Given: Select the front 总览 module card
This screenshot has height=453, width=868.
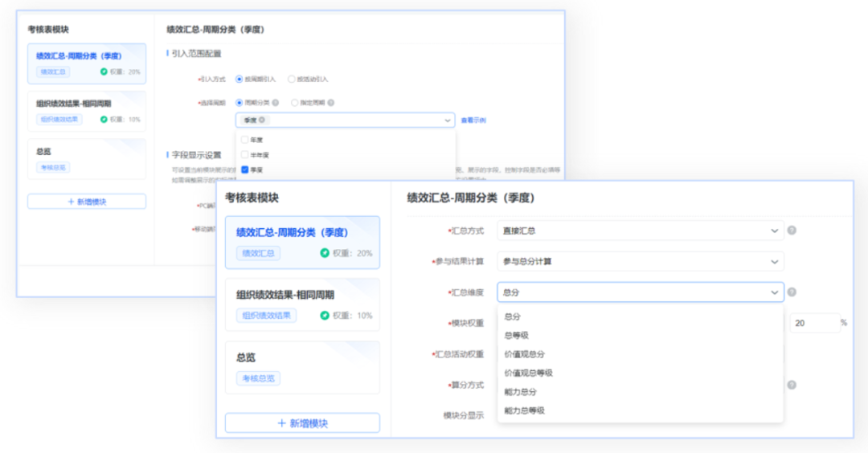Looking at the screenshot, I should (x=302, y=368).
